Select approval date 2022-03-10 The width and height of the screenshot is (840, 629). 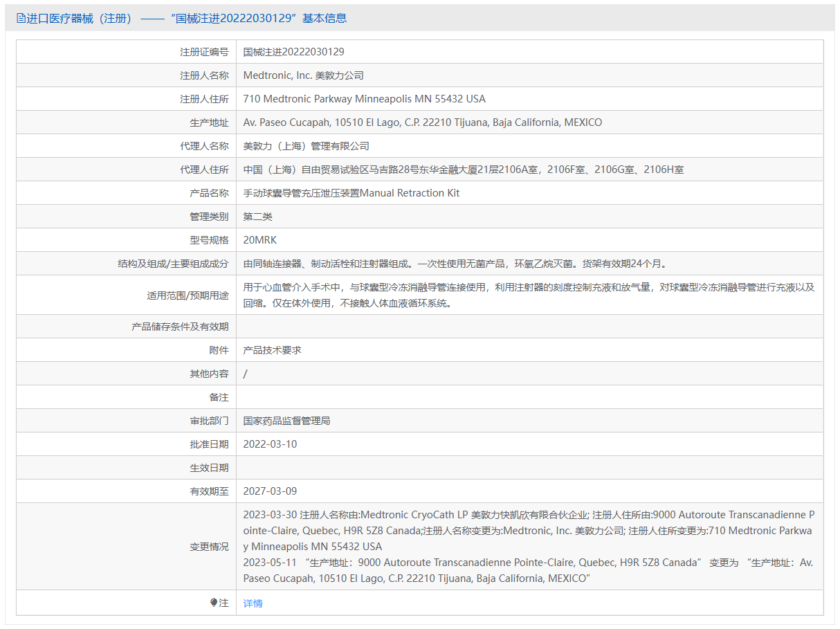tap(271, 444)
